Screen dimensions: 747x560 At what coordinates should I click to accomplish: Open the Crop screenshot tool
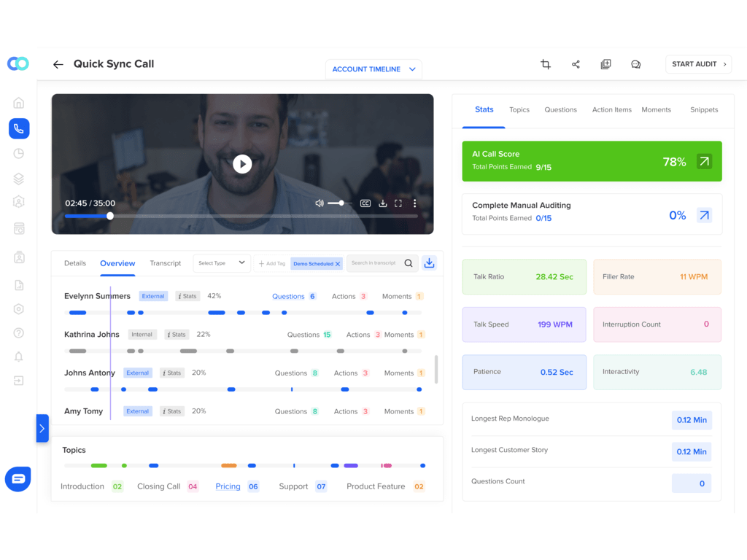pyautogui.click(x=545, y=64)
